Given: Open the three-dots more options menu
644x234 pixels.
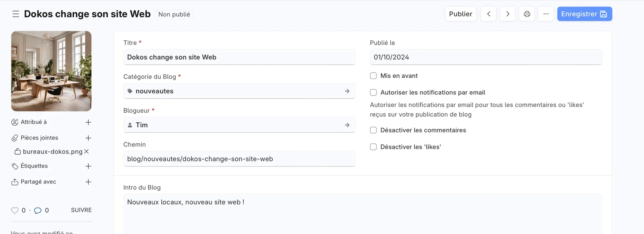Looking at the screenshot, I should (546, 14).
